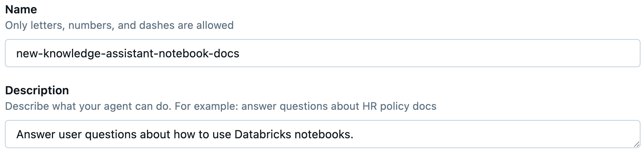Click the Description field label
The width and height of the screenshot is (644, 152).
(x=37, y=90)
